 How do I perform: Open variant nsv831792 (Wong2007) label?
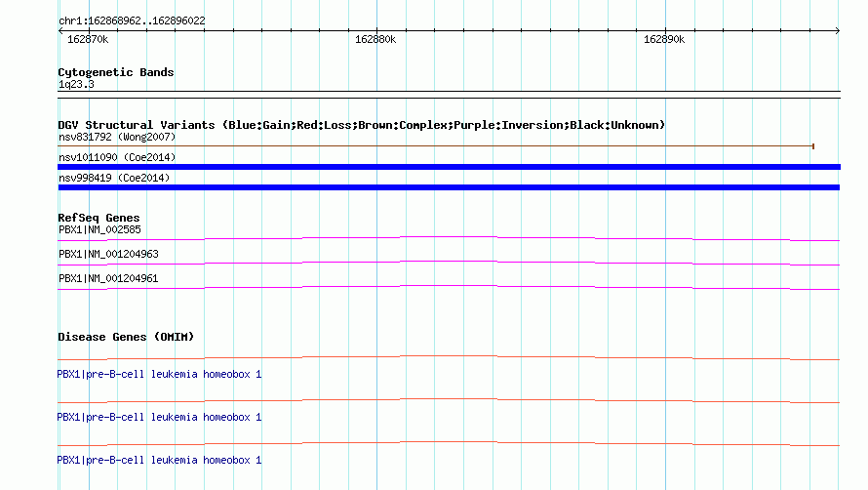(117, 137)
